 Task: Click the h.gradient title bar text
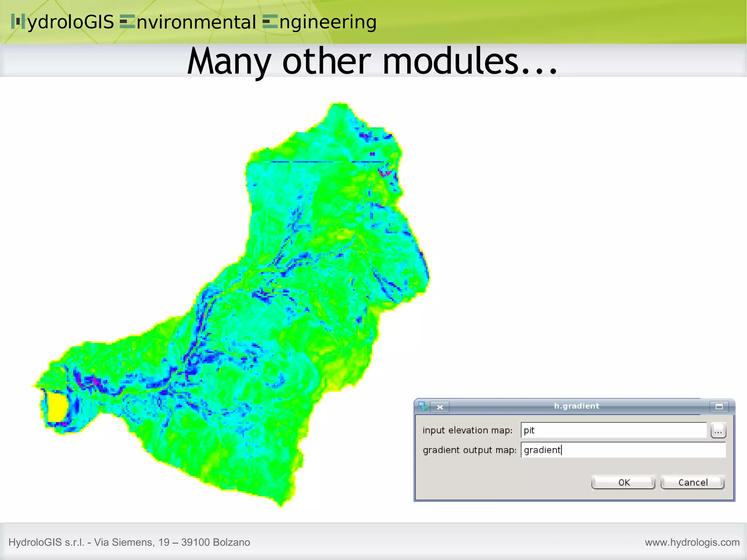[x=576, y=406]
